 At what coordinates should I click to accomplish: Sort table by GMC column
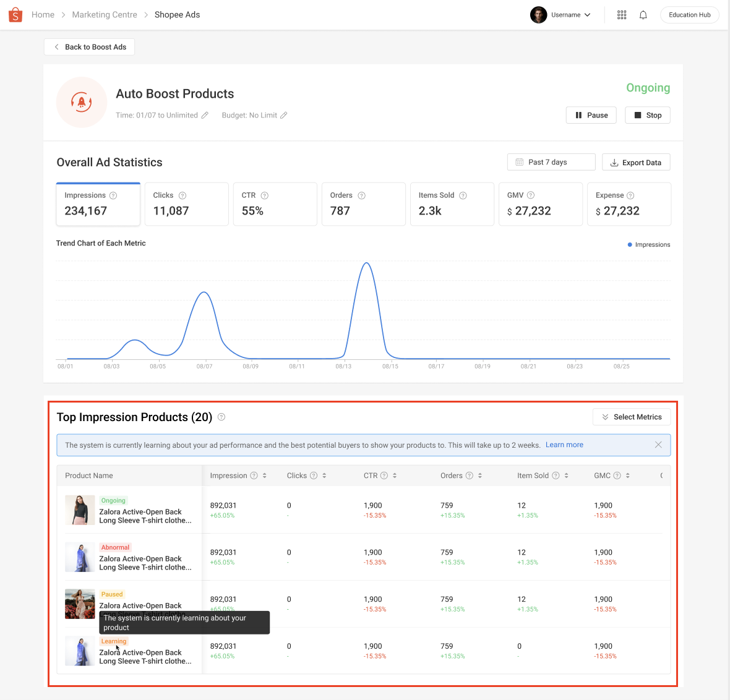point(627,476)
